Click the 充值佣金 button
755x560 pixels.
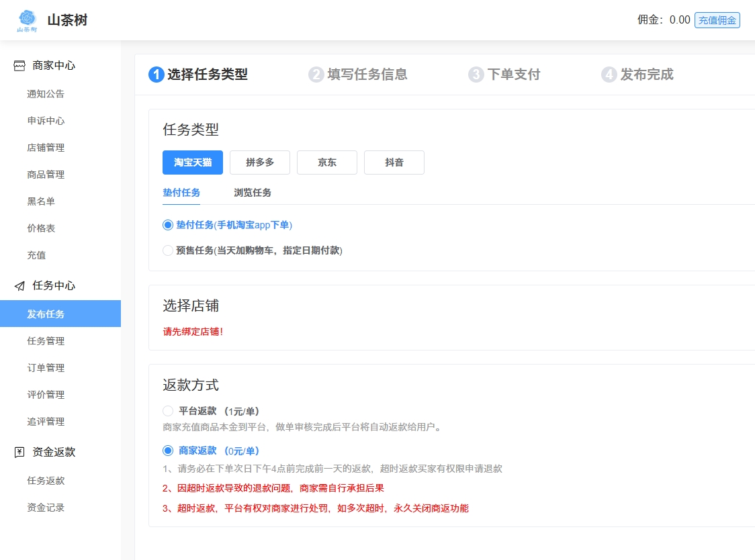(x=717, y=20)
